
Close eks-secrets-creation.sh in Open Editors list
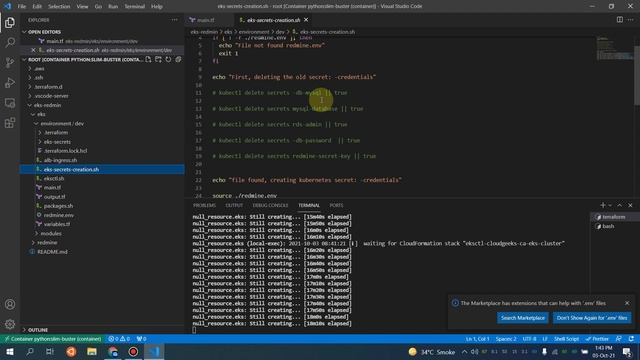click(33, 50)
